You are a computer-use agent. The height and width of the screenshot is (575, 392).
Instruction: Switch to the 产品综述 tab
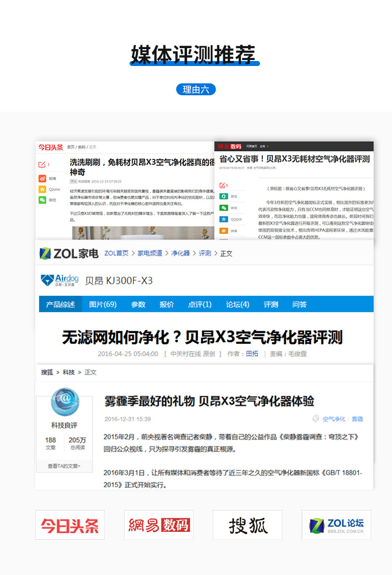click(60, 304)
